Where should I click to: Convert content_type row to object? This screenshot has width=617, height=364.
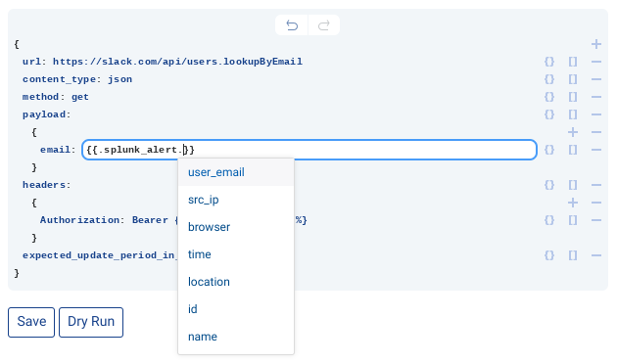coord(549,79)
